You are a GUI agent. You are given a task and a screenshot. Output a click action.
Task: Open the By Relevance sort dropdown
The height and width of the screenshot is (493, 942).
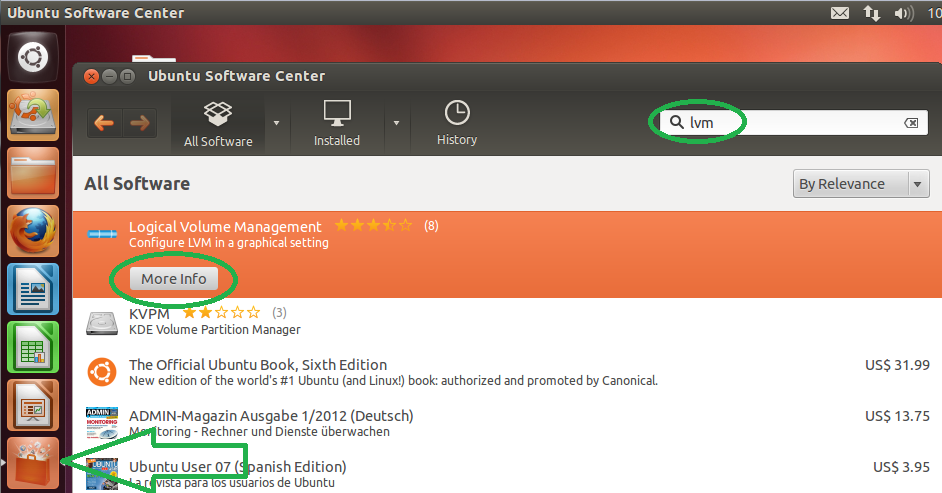pos(861,184)
